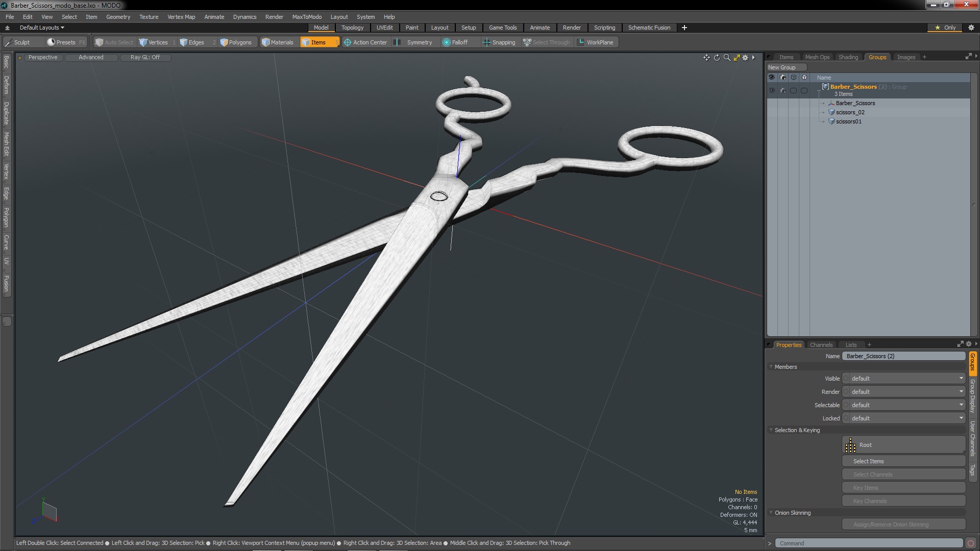Image resolution: width=980 pixels, height=551 pixels.
Task: Click the viewport maximize arrows icon
Action: point(737,58)
